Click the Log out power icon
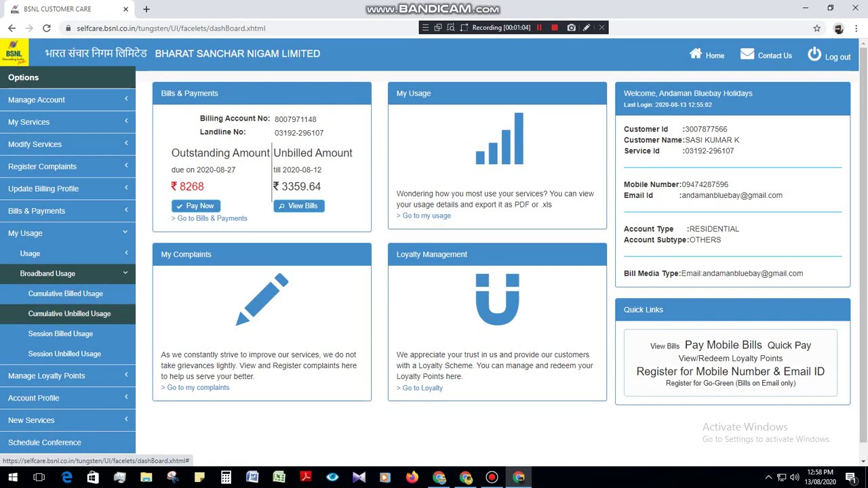The image size is (868, 488). [814, 54]
